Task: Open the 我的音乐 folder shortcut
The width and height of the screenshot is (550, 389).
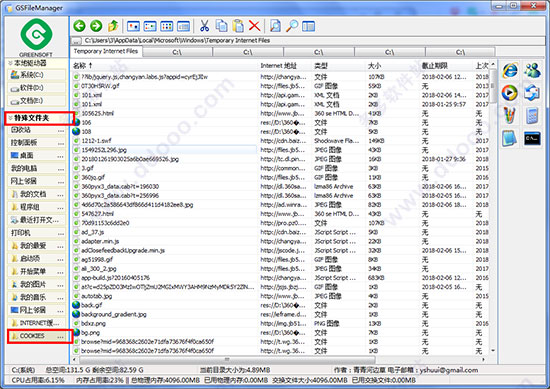Action: pos(32,297)
